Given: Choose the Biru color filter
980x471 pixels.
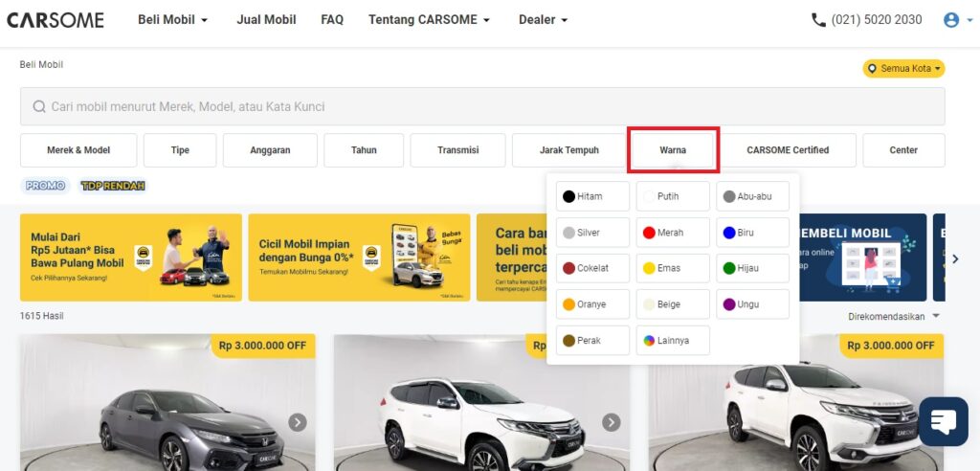Looking at the screenshot, I should (x=752, y=233).
